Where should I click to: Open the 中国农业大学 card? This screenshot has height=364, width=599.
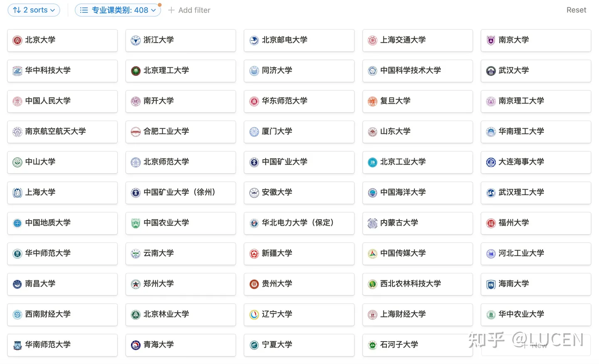pos(181,223)
